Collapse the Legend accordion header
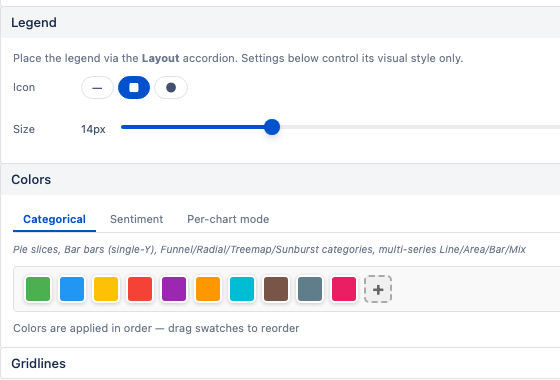The height and width of the screenshot is (380, 560). click(280, 22)
